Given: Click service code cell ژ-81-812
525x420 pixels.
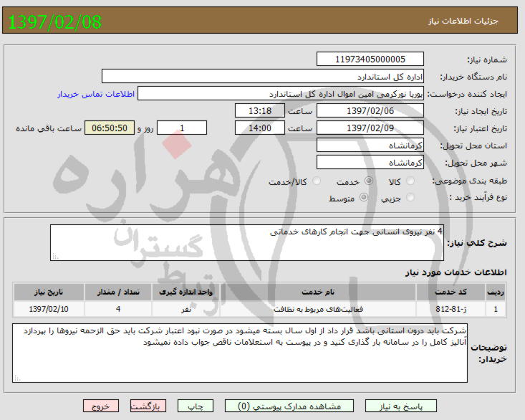Looking at the screenshot, I should coord(451,309).
